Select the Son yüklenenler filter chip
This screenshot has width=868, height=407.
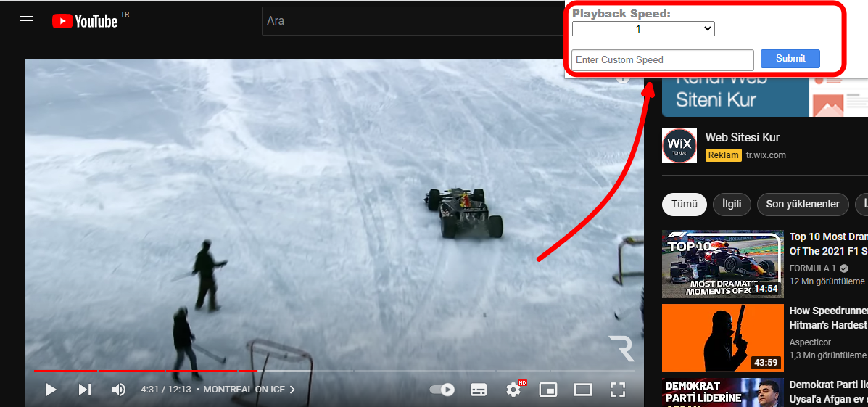pos(802,204)
